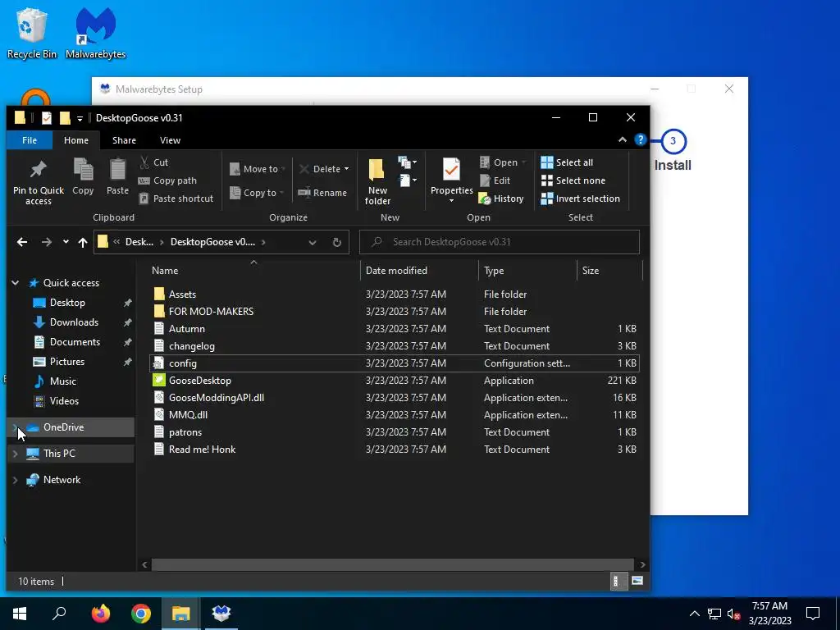Click Select all
This screenshot has width=840, height=630.
click(x=567, y=162)
